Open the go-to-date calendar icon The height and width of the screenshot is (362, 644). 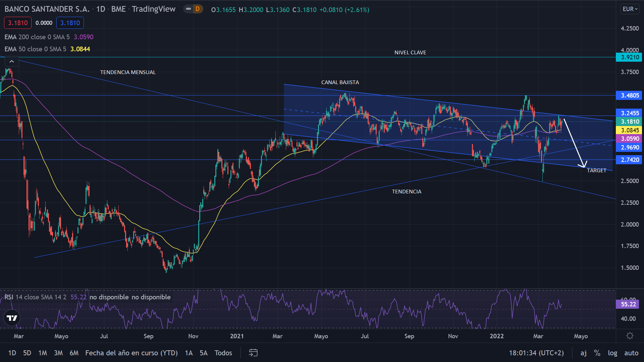pos(253,353)
